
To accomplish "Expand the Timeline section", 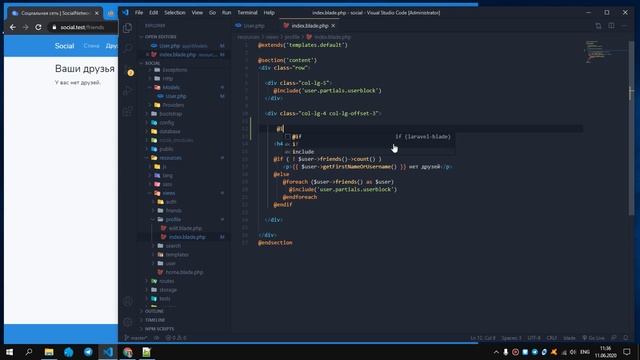I will pyautogui.click(x=155, y=320).
